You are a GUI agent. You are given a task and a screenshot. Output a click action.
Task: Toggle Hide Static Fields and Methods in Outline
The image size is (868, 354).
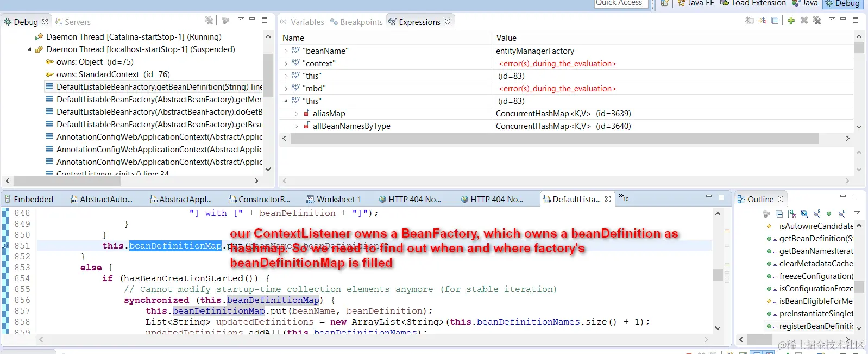(816, 214)
